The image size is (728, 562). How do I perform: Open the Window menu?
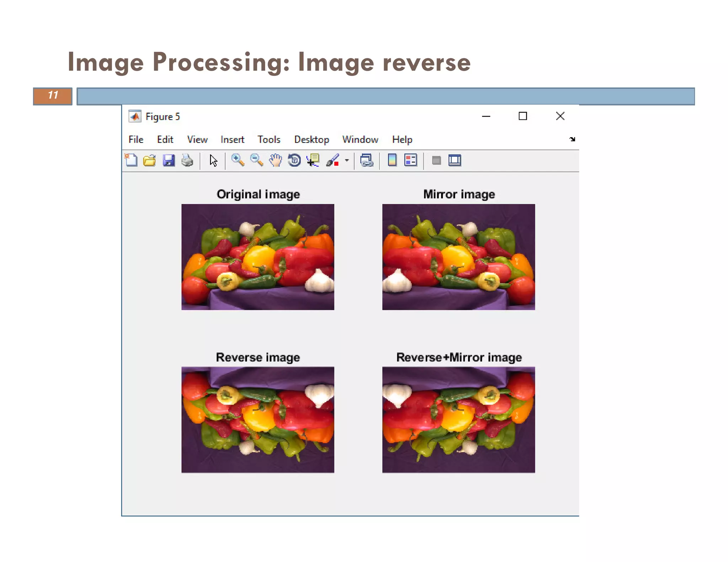pyautogui.click(x=360, y=140)
